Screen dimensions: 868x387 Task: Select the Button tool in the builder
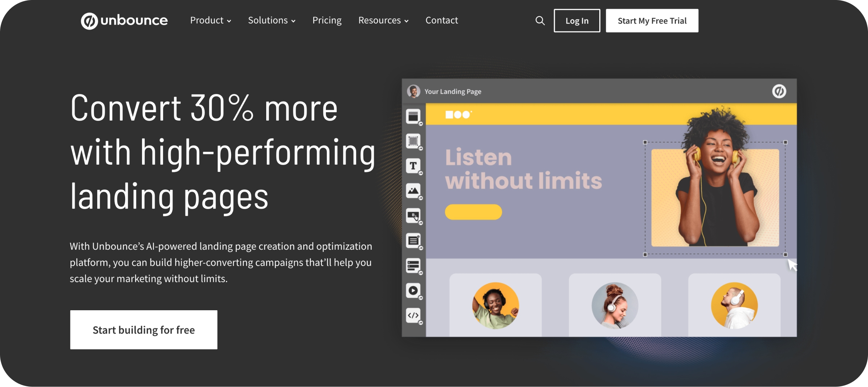pos(413,215)
